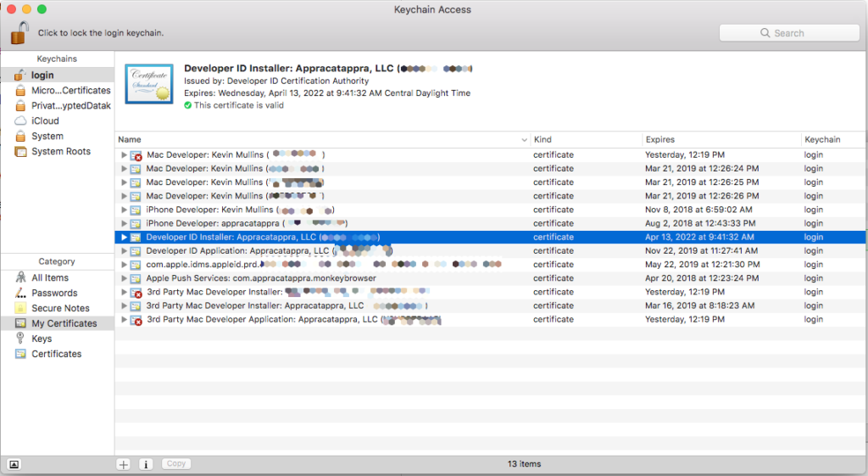868x476 pixels.
Task: Expand the Developer ID Application certificate row
Action: tap(124, 251)
